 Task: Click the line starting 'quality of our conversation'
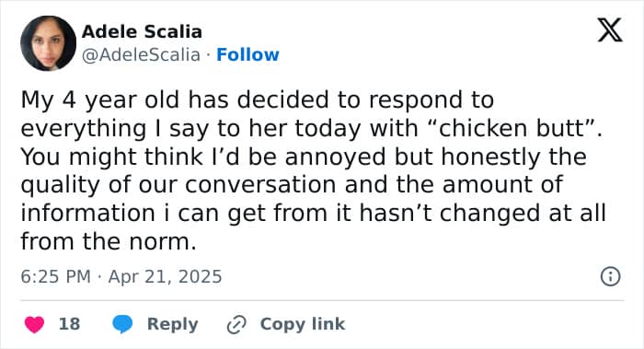292,185
